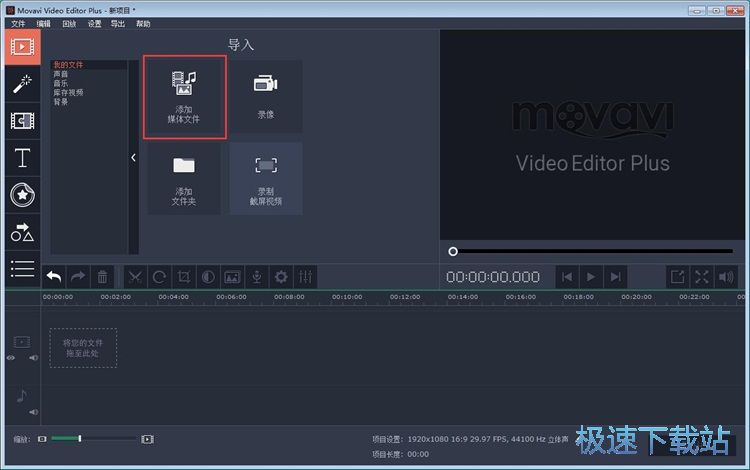
Task: Click the image clip properties icon
Action: click(232, 277)
